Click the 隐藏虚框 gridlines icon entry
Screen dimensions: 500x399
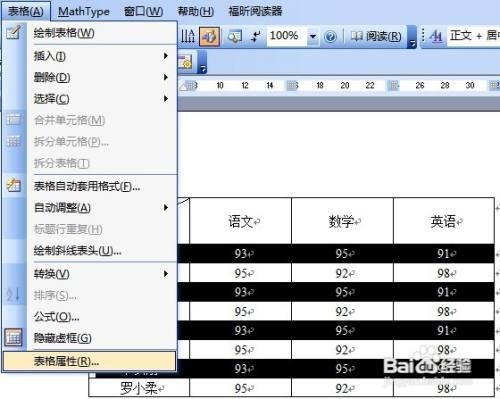14,337
